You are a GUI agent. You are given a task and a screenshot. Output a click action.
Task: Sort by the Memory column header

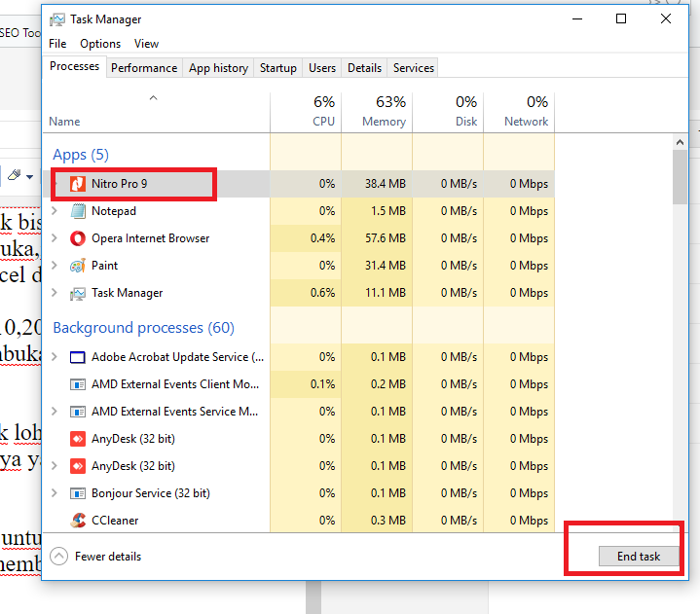pos(377,113)
